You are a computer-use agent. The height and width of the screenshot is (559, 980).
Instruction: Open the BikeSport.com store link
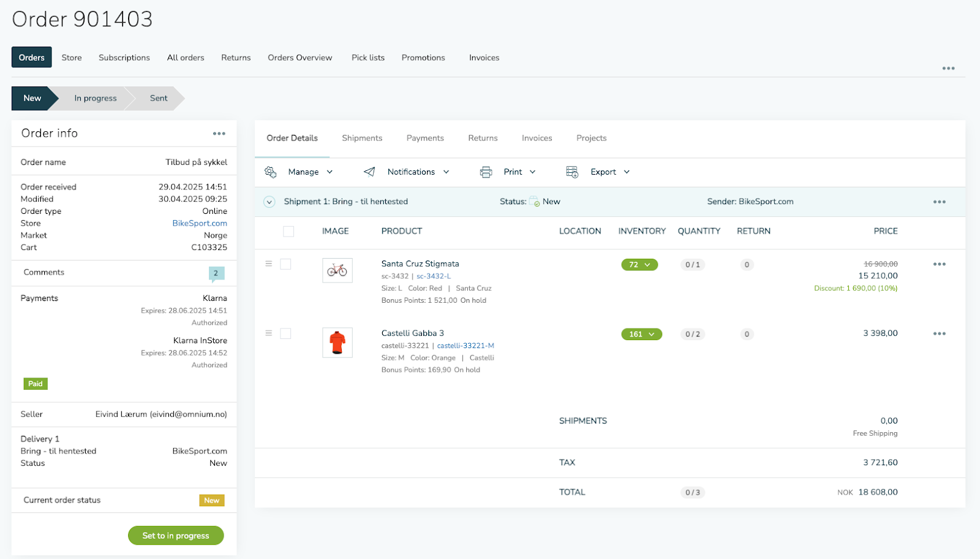click(200, 224)
